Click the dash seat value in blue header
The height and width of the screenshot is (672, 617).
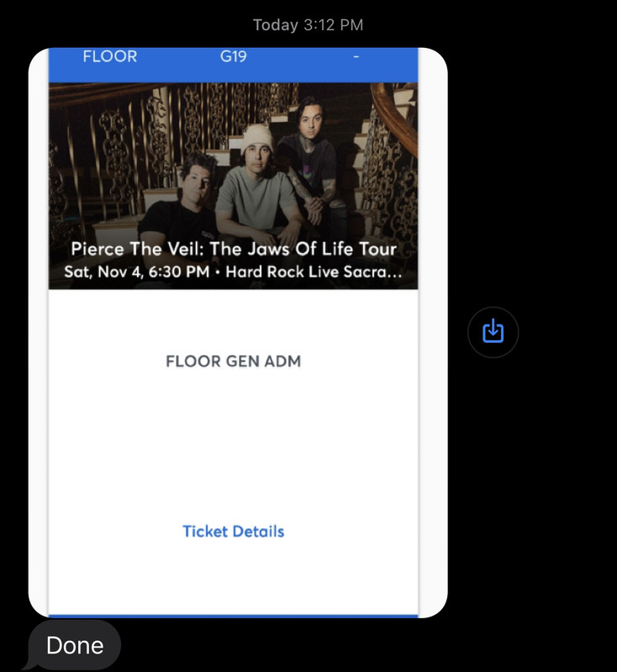click(356, 56)
